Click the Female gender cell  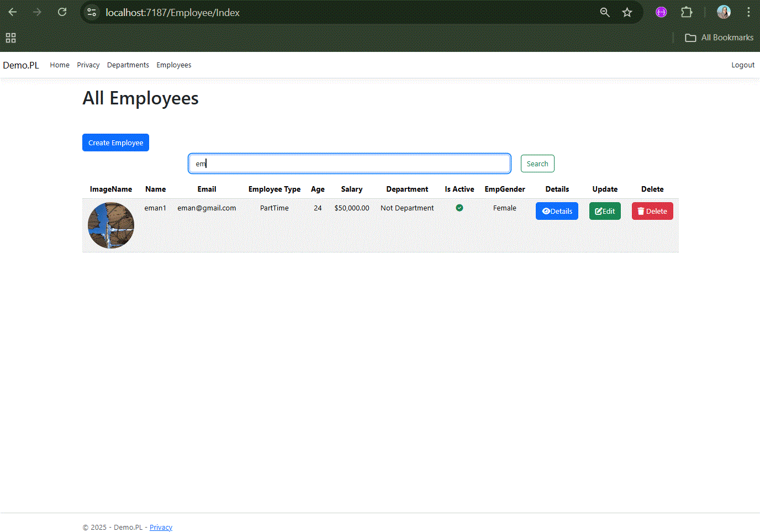pos(505,208)
